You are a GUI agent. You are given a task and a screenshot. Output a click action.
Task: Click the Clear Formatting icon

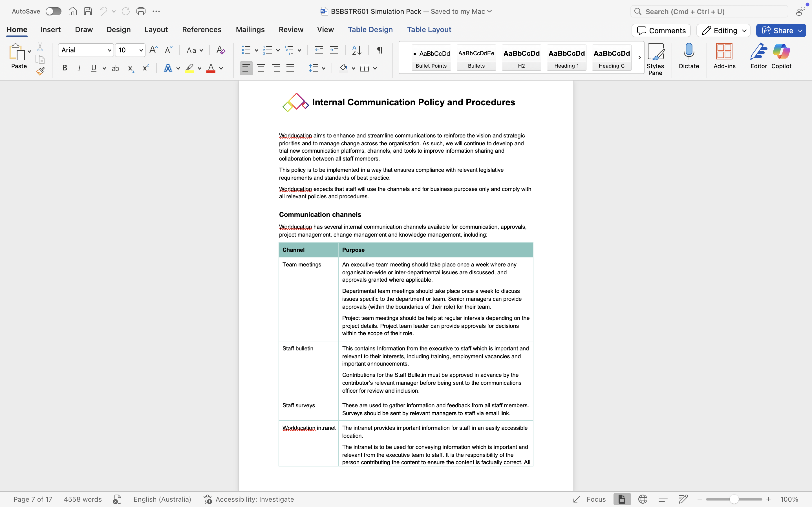point(220,50)
